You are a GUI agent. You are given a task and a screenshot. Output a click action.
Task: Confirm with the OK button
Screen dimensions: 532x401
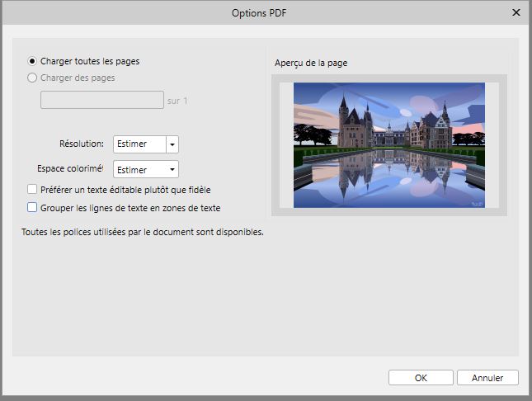(x=421, y=378)
